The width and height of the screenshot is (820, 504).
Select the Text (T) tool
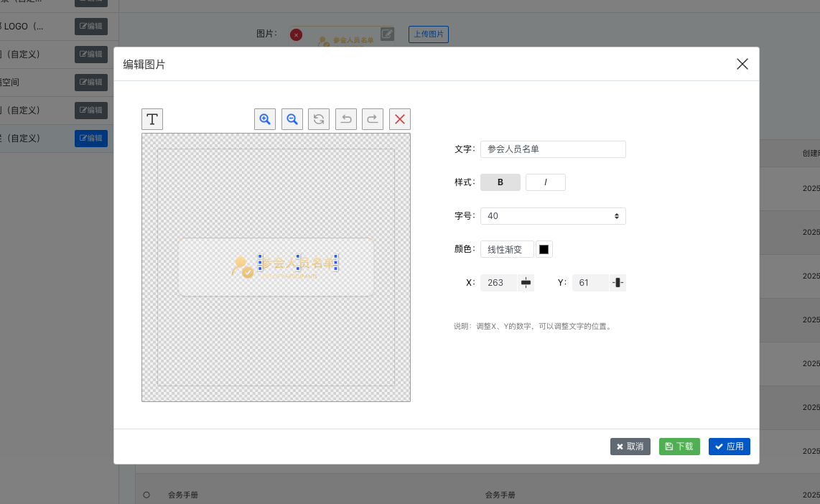[152, 119]
